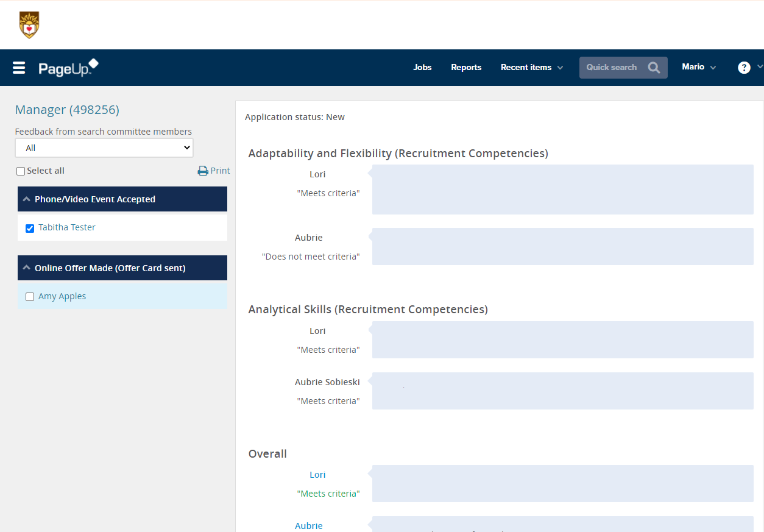764x532 pixels.
Task: Click the magnifying glass search icon
Action: point(654,68)
